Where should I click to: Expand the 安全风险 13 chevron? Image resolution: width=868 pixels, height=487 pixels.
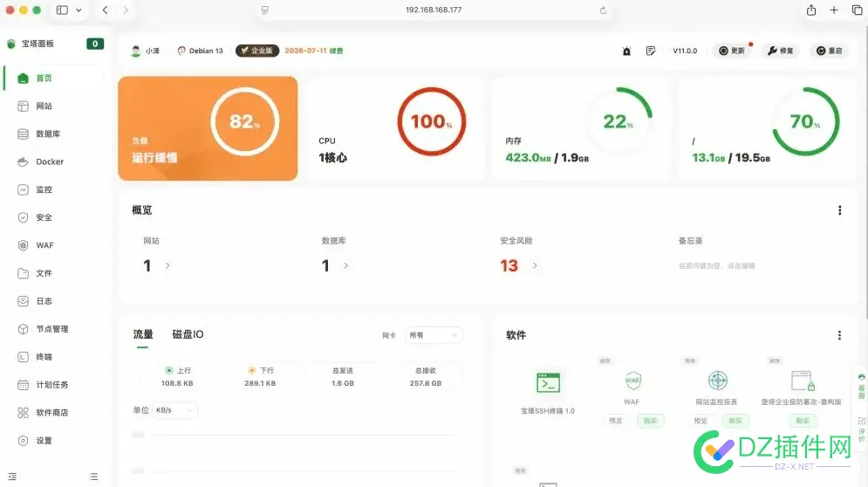point(535,266)
